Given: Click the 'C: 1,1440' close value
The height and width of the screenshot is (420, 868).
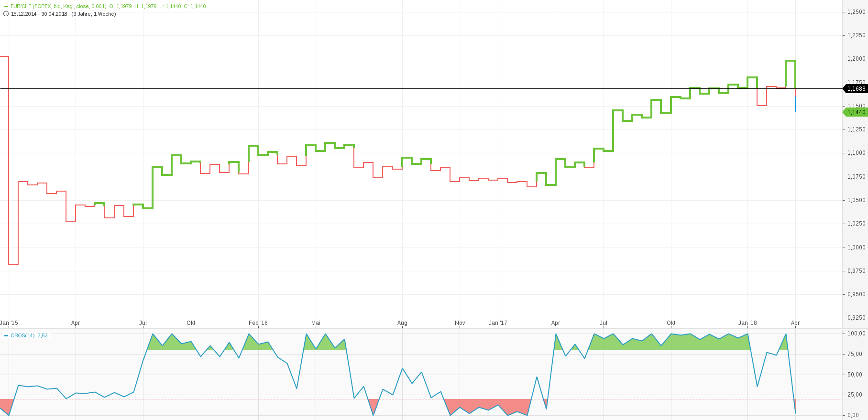Looking at the screenshot, I should 195,7.
